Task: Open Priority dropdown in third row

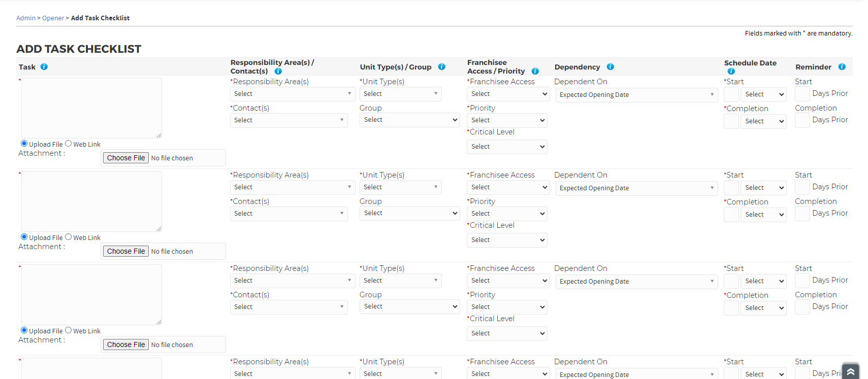Action: click(x=507, y=307)
